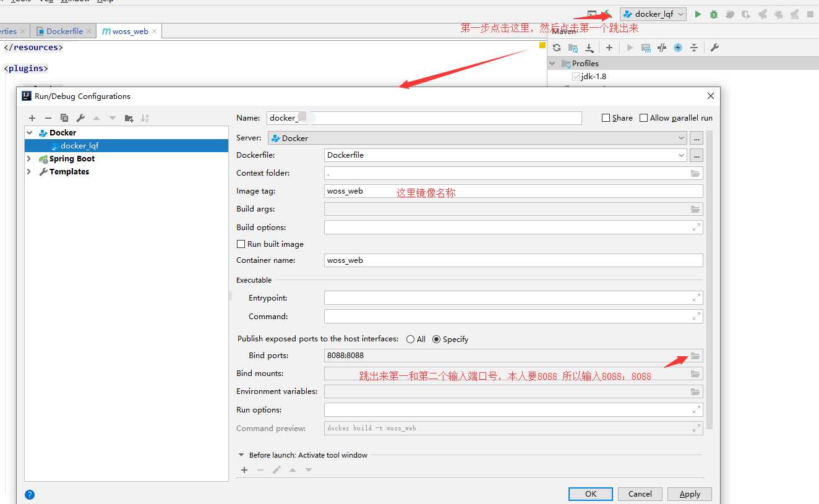The width and height of the screenshot is (819, 504).
Task: Click the Cancel button
Action: (640, 494)
